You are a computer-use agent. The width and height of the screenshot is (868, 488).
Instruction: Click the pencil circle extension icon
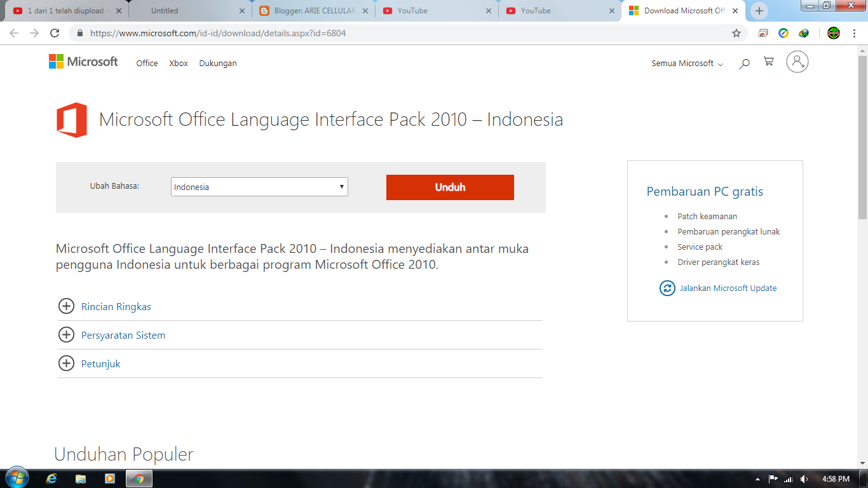click(x=783, y=33)
